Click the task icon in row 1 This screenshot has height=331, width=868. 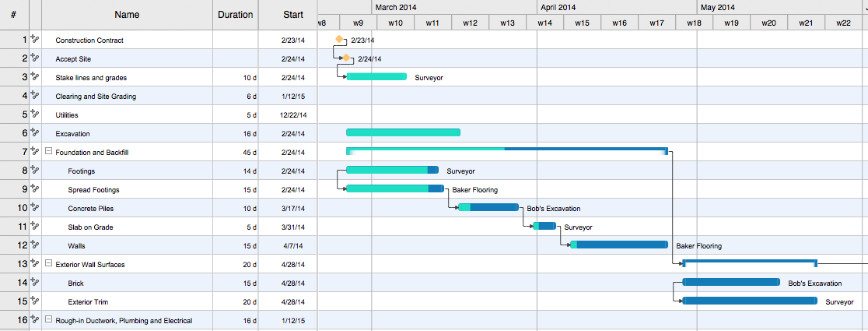[x=34, y=39]
